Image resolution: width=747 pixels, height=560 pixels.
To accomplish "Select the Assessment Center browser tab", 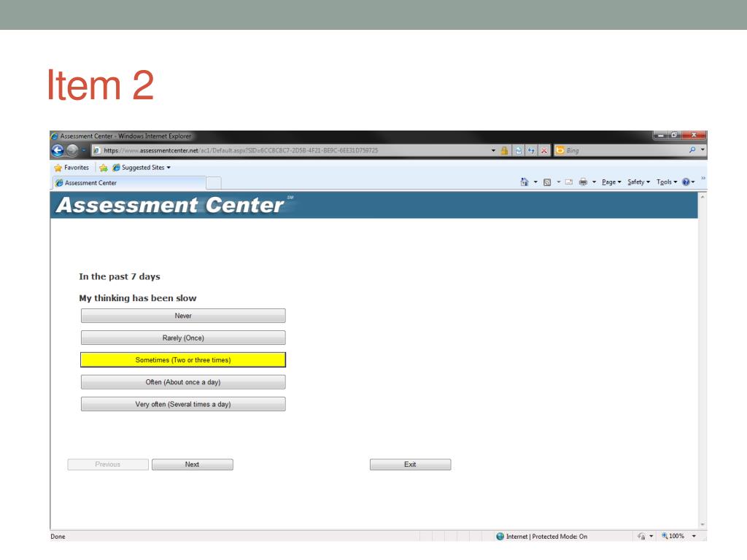I will (130, 183).
